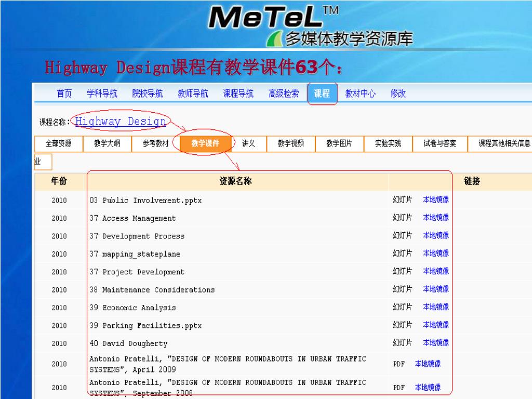
Task: Select row 37 Access Management
Action: (132, 218)
